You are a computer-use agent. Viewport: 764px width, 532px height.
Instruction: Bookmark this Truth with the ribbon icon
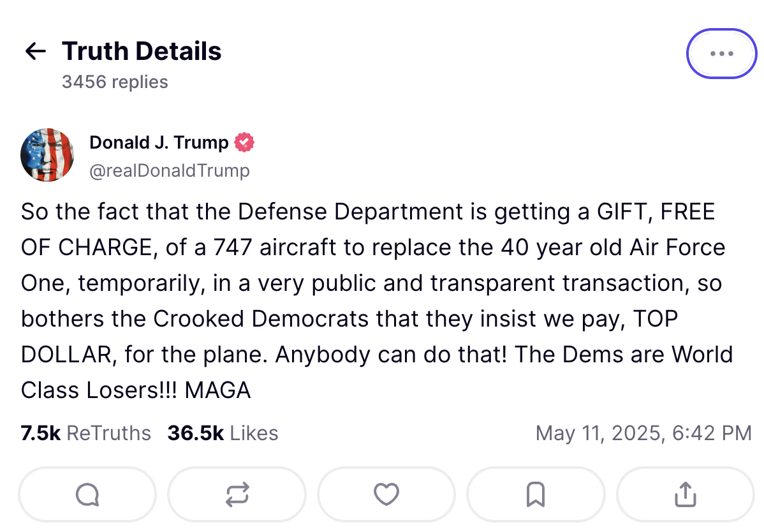click(x=536, y=494)
